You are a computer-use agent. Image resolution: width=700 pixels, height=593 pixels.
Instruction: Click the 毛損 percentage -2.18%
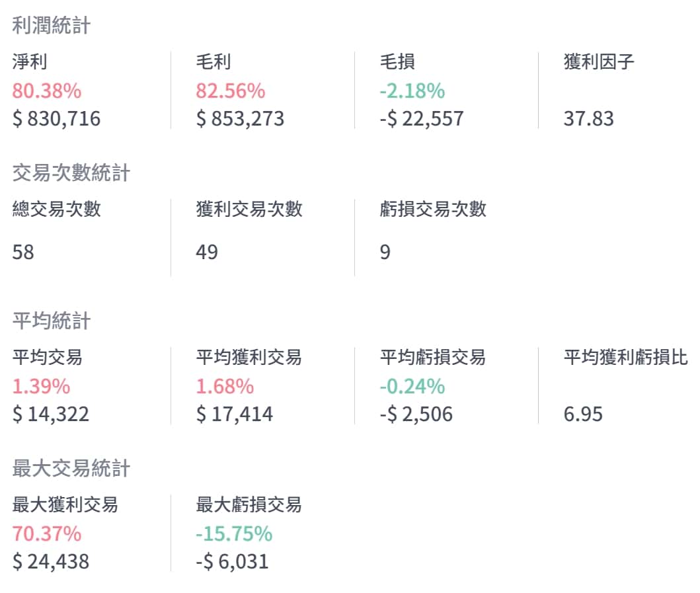(412, 91)
